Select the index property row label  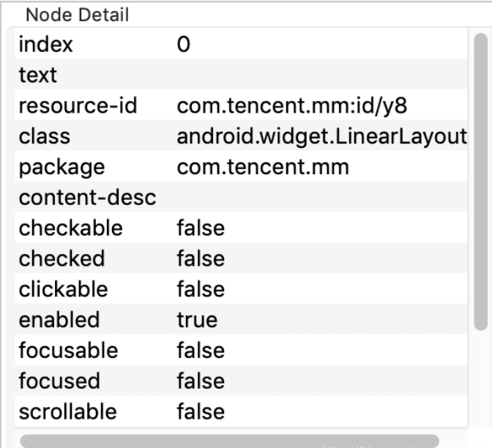click(x=46, y=45)
